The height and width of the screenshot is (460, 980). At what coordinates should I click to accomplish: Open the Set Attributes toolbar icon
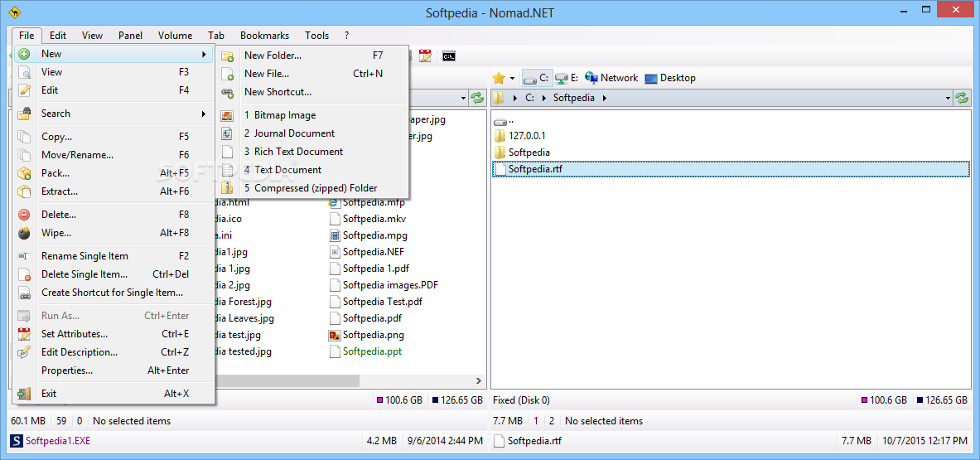tap(426, 56)
